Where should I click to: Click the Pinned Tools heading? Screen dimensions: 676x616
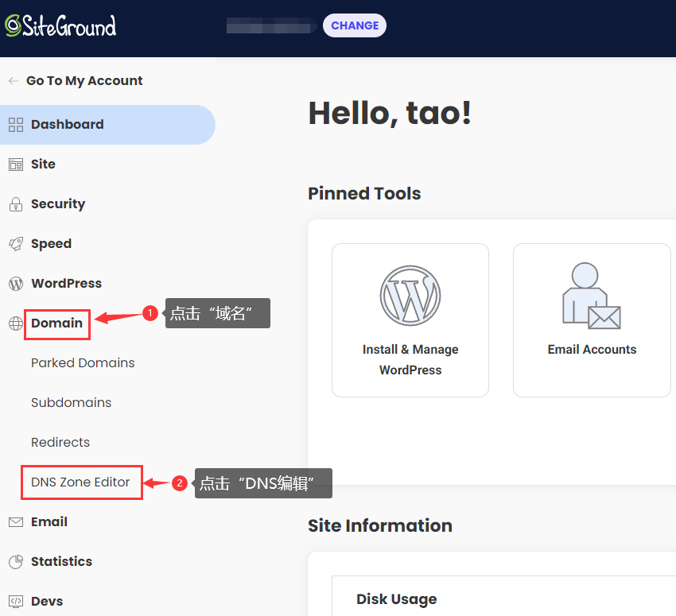point(364,193)
